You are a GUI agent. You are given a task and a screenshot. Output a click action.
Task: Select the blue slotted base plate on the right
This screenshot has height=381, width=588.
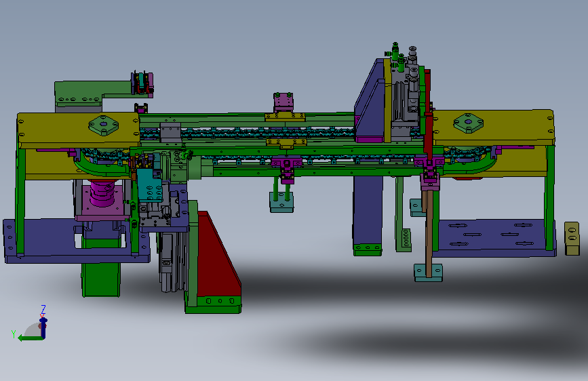tap(494, 238)
